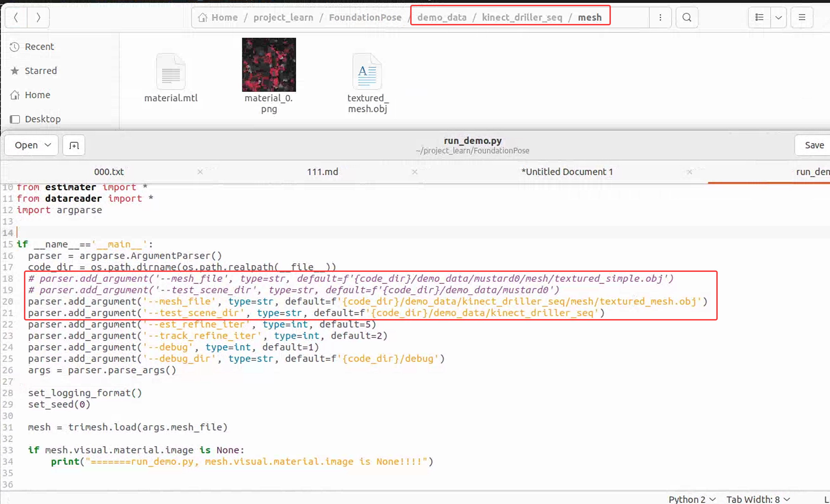The width and height of the screenshot is (830, 504).
Task: Open the path bar three-dot menu
Action: (x=660, y=17)
